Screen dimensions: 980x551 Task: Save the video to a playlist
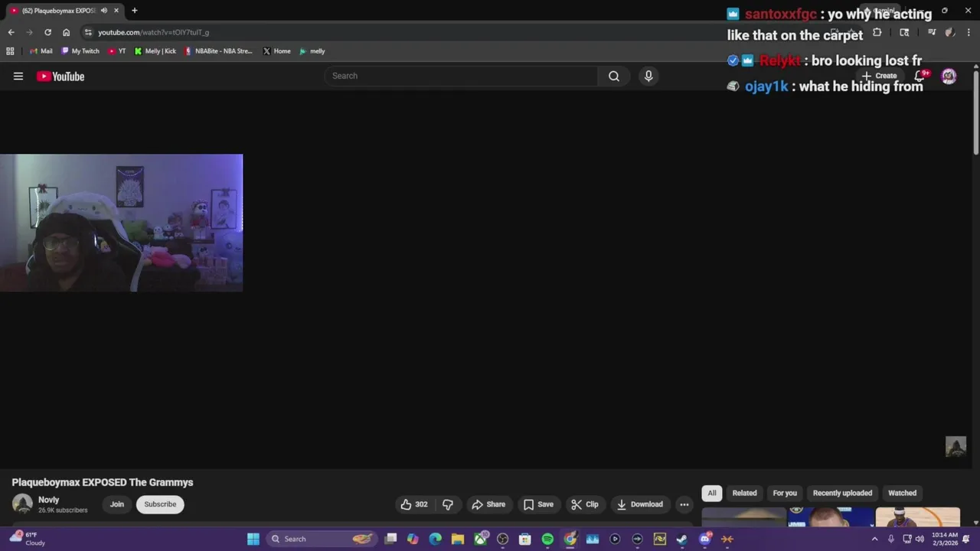(538, 504)
